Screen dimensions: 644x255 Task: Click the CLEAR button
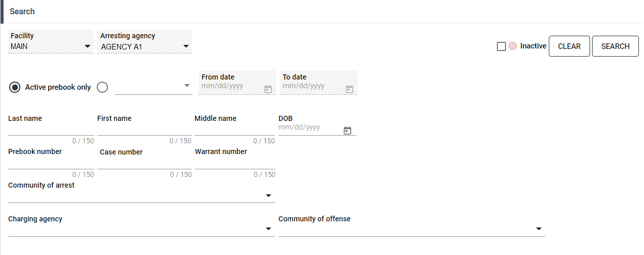point(569,46)
